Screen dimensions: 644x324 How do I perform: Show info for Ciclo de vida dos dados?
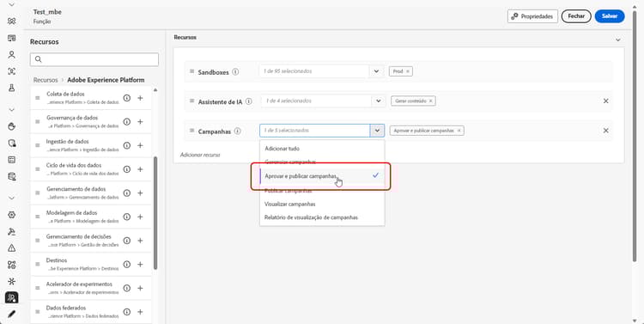127,169
